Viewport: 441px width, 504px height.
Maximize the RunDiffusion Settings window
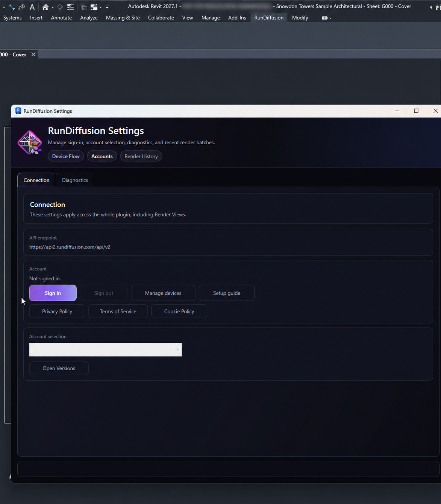pyautogui.click(x=416, y=111)
